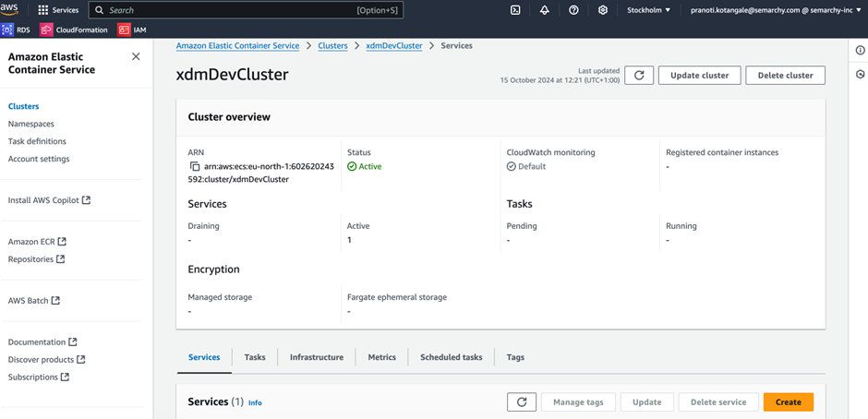Switch to the Scheduled tasks tab
The width and height of the screenshot is (868, 419).
(x=452, y=357)
